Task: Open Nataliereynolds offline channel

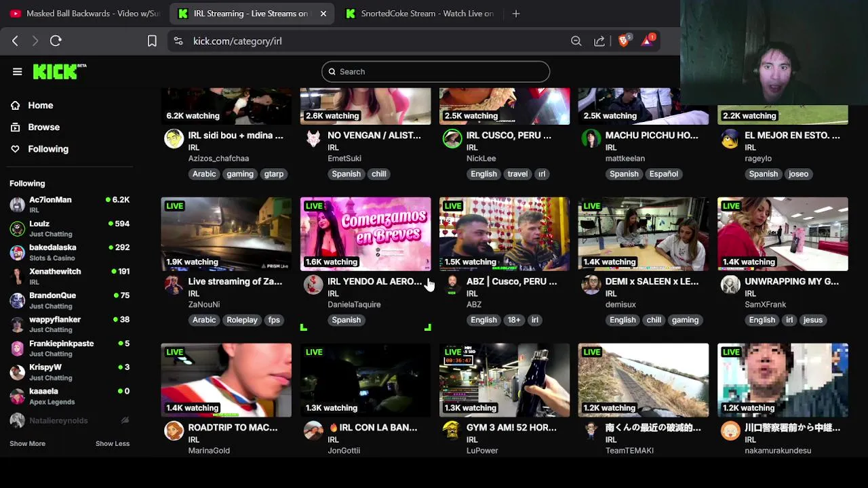Action: click(70, 420)
